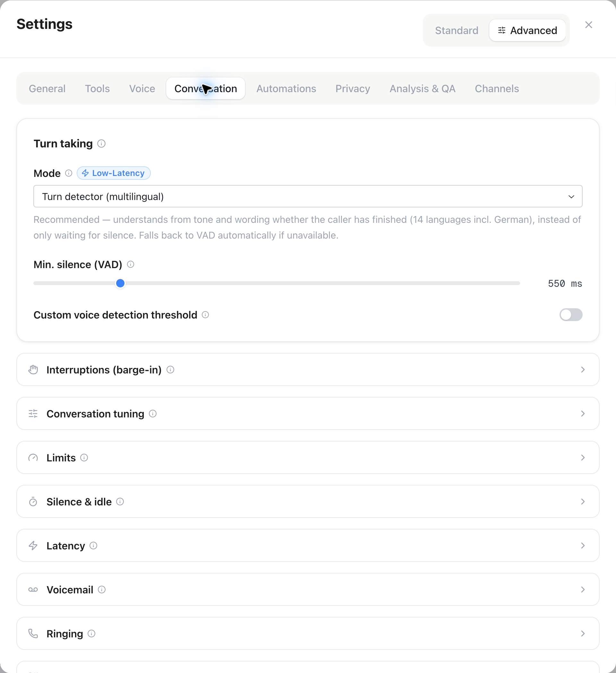Select the Advanced settings mode
This screenshot has height=673, width=616.
pyautogui.click(x=527, y=31)
